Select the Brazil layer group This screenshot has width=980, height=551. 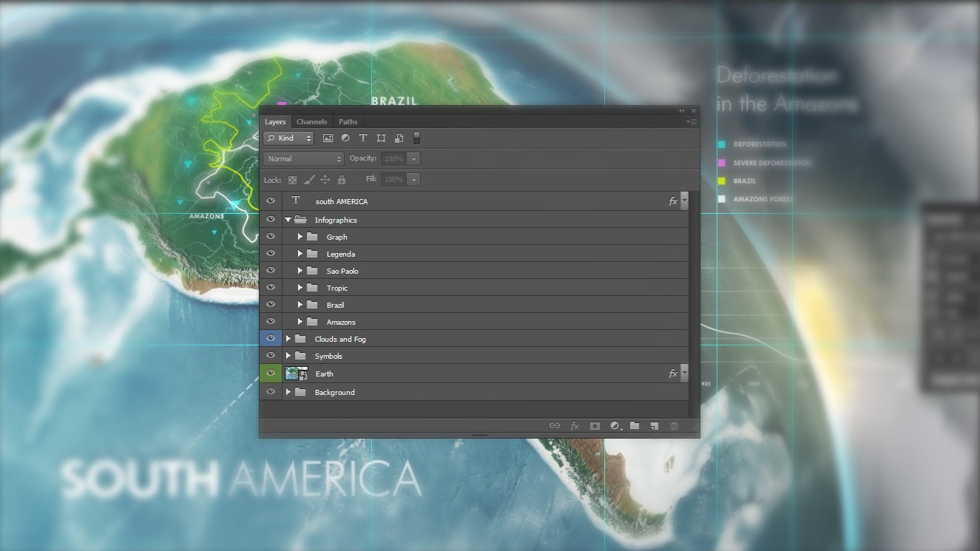coord(335,305)
